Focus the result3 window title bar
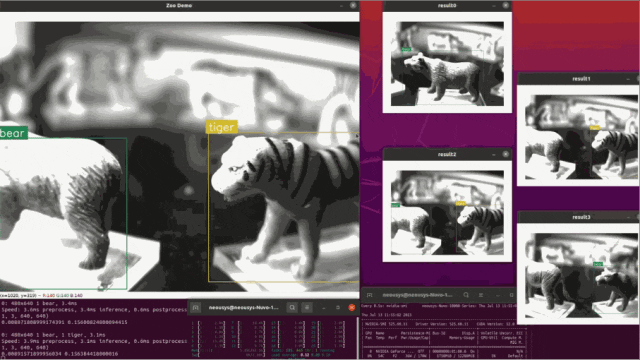 pos(578,217)
